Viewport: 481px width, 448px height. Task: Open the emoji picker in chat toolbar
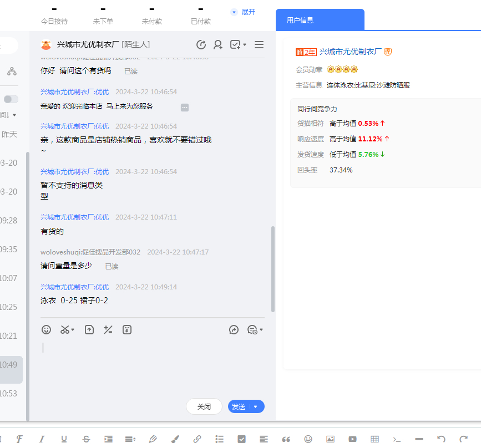(47, 330)
